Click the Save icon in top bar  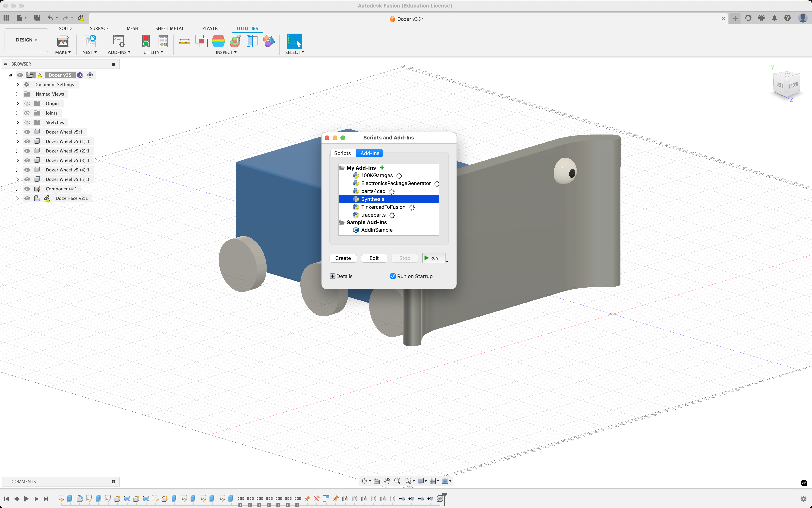click(x=37, y=18)
